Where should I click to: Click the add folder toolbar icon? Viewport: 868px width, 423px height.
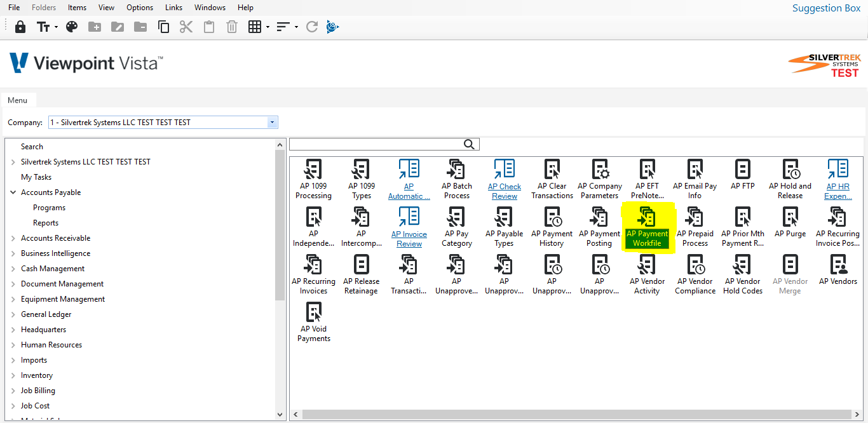tap(95, 27)
